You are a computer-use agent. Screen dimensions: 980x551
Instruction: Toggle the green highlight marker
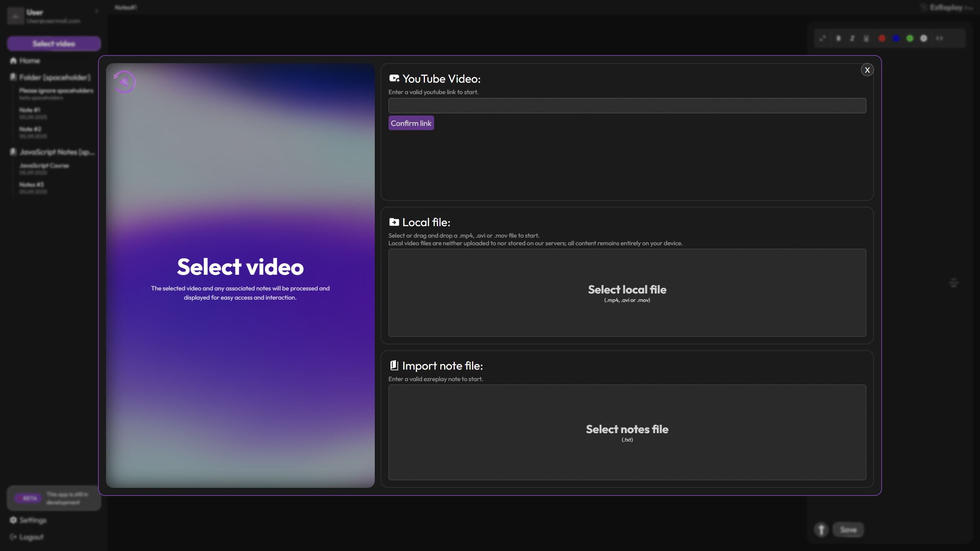(x=910, y=38)
